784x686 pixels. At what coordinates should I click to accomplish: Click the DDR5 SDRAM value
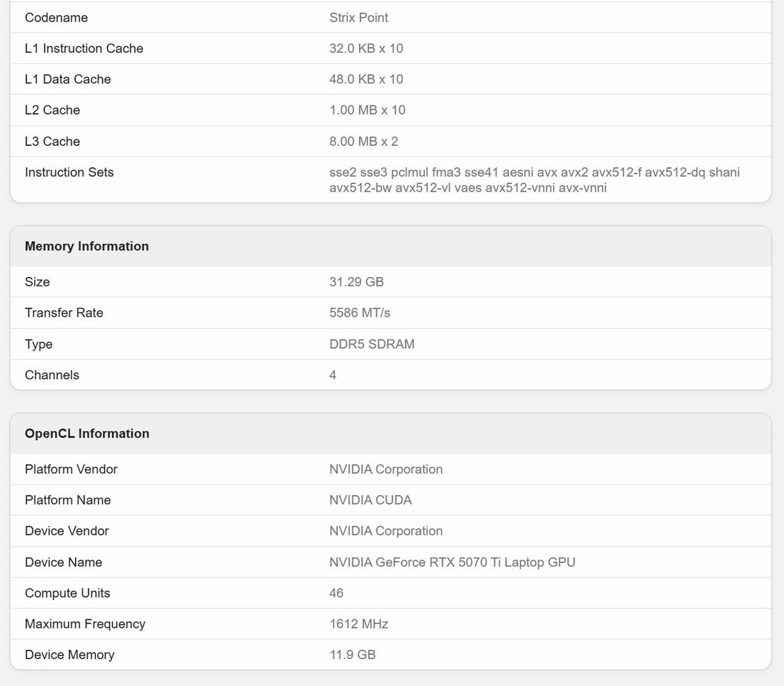pyautogui.click(x=372, y=344)
